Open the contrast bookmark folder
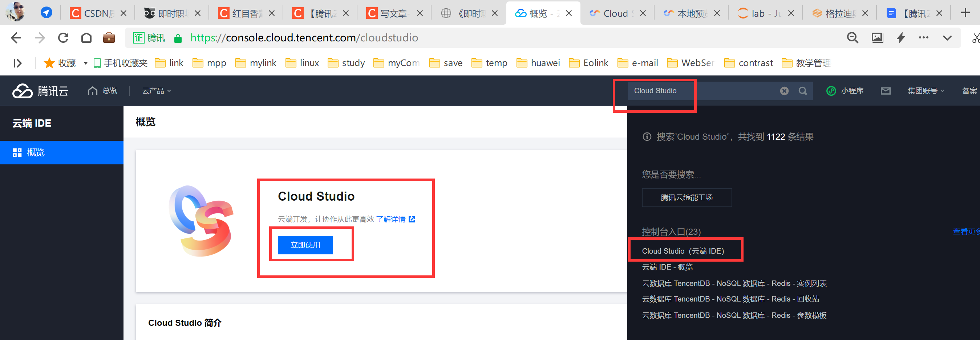Image resolution: width=980 pixels, height=340 pixels. [749, 63]
